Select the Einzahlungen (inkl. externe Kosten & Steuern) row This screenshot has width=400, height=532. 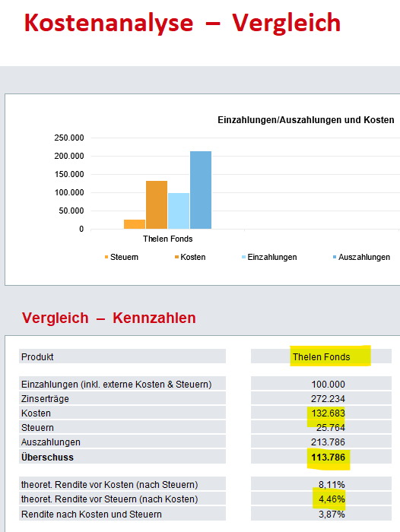(x=122, y=384)
